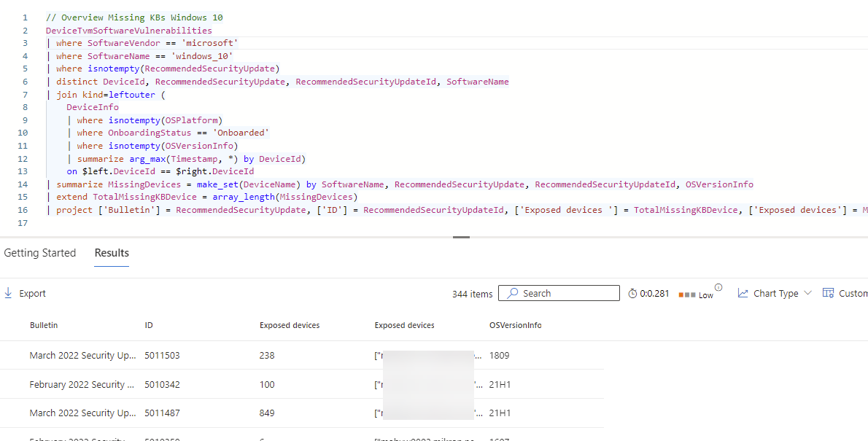
Task: Sort by the Bulletin column header
Action: [44, 325]
